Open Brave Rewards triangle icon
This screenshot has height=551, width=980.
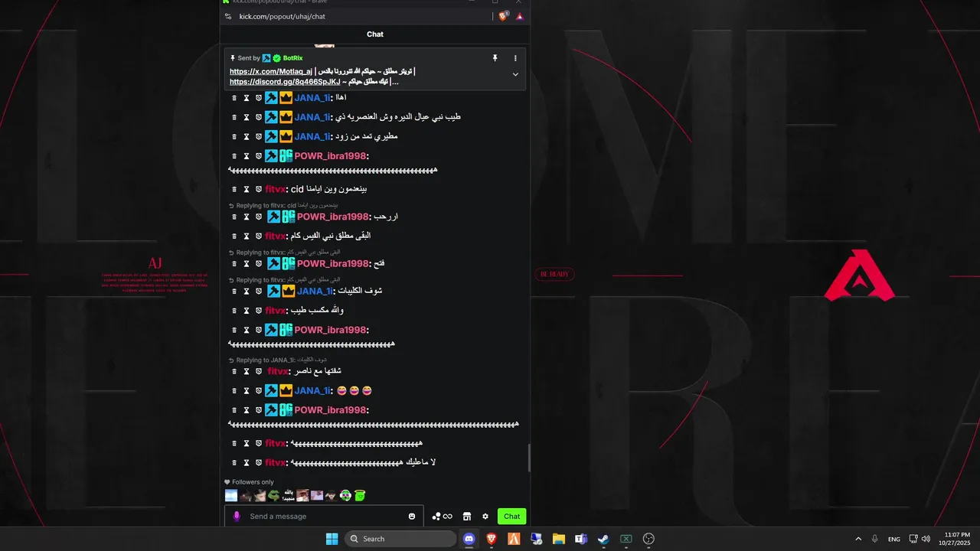520,16
